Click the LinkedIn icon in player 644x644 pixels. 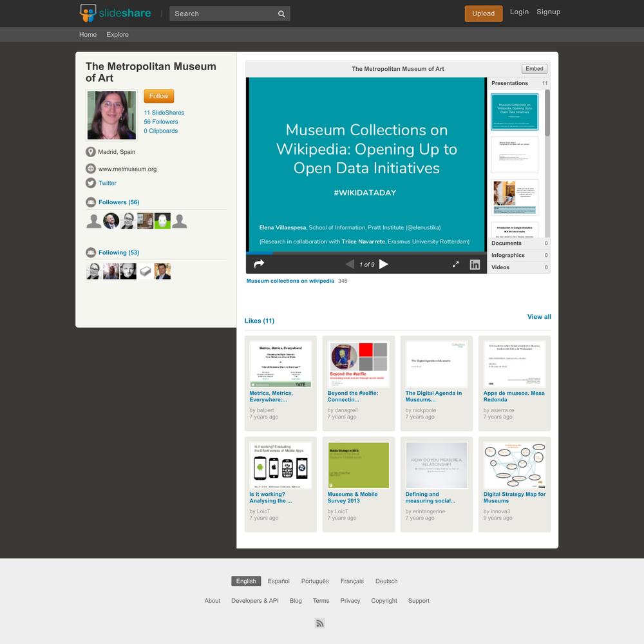pyautogui.click(x=475, y=265)
